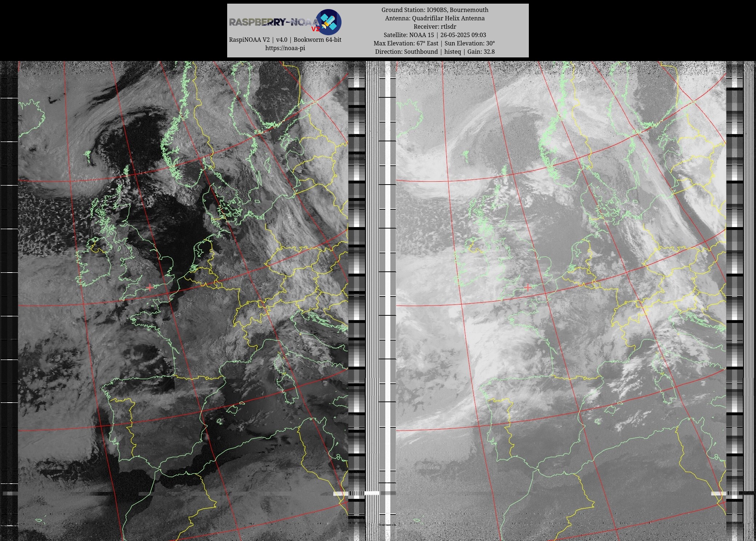Click the red ground-station cross on left image
This screenshot has height=541, width=756.
coord(149,287)
